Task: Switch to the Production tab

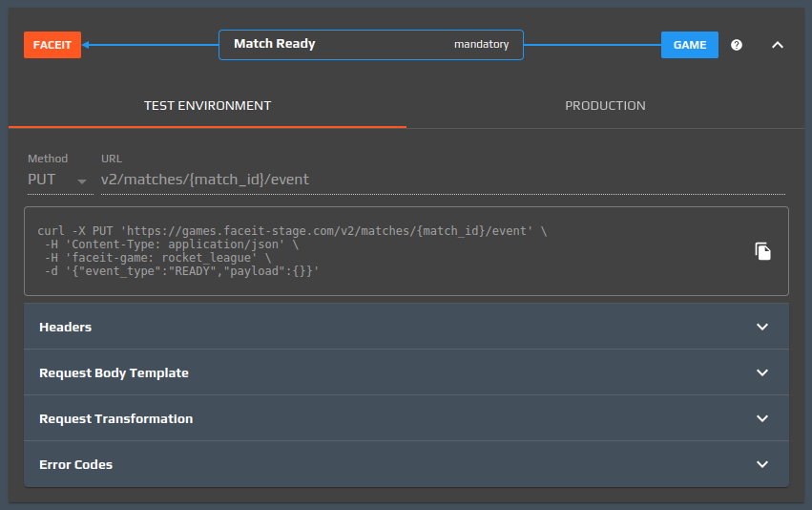Action: click(x=605, y=106)
